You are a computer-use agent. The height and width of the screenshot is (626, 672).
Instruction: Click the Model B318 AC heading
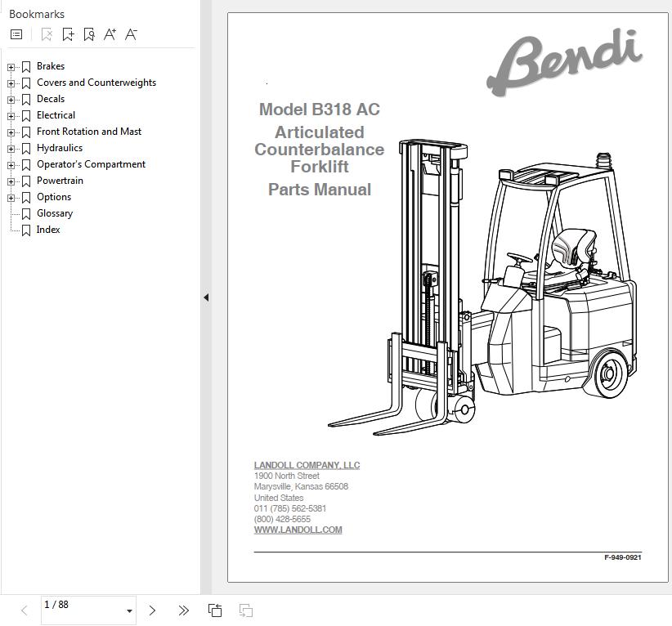click(x=320, y=110)
